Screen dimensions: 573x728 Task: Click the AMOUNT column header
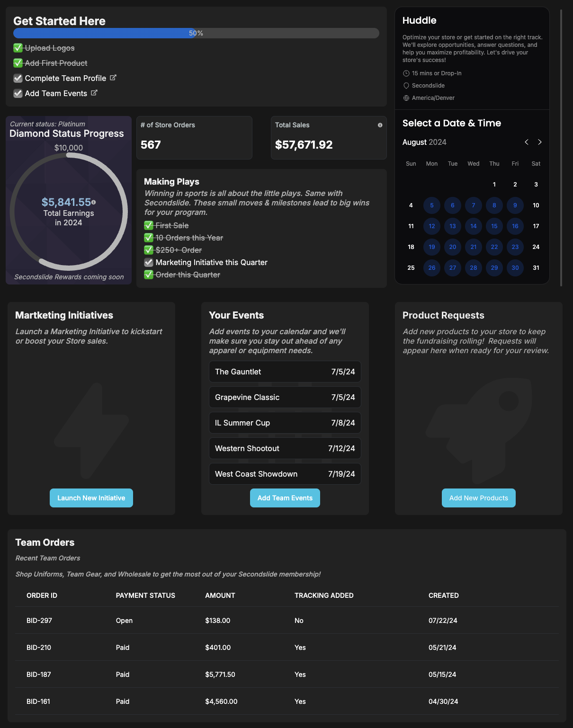pos(220,595)
